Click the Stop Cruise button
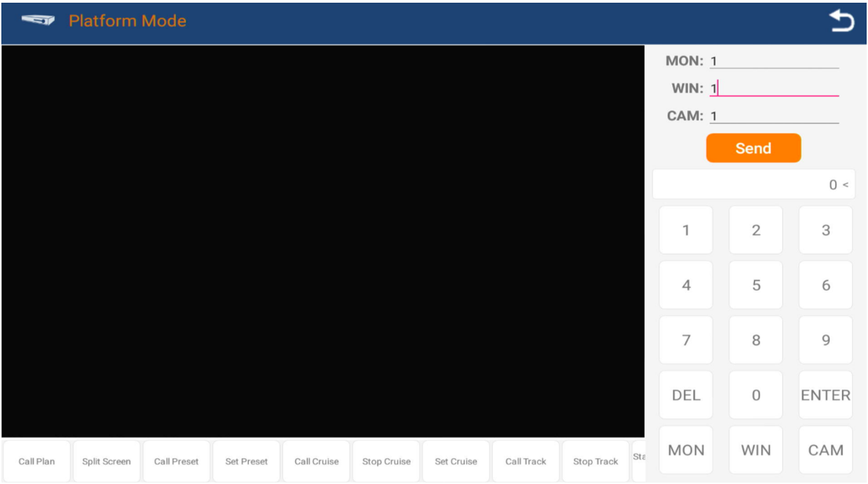The image size is (868, 484). 386,462
